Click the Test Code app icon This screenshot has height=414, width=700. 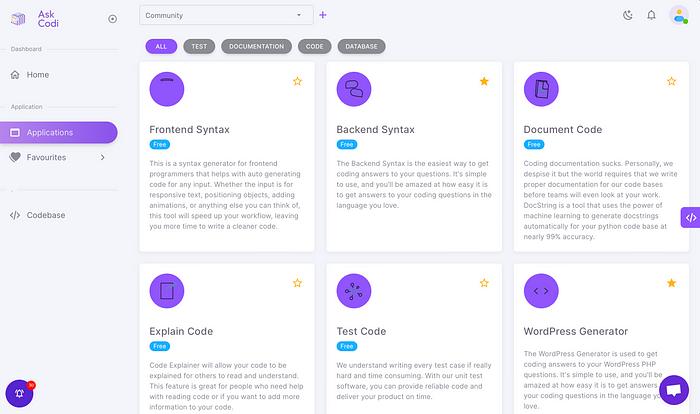tap(354, 290)
